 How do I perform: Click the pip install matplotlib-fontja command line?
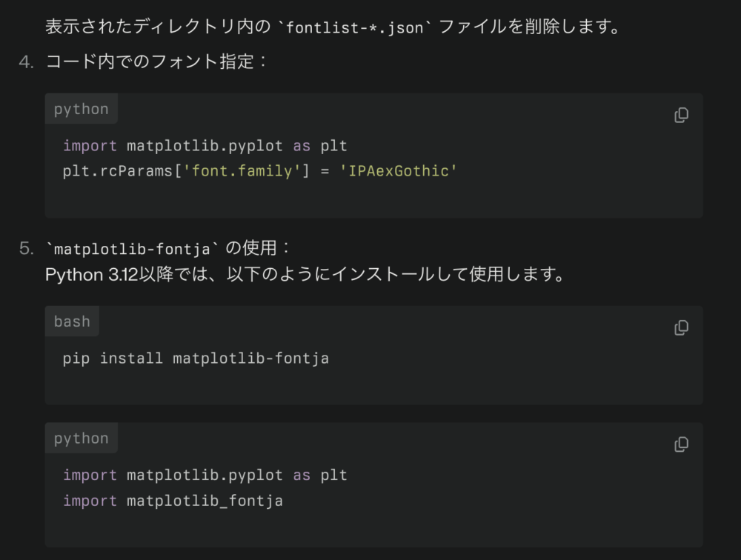(x=196, y=359)
